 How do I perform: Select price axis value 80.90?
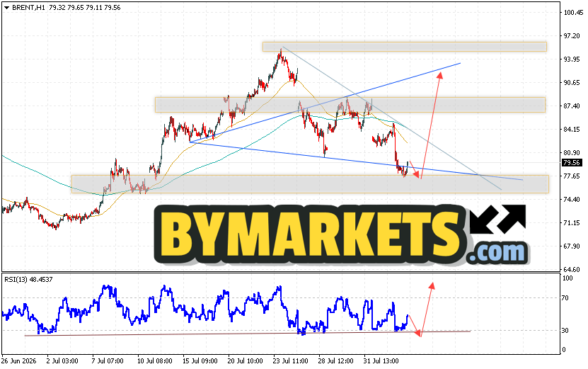click(572, 153)
